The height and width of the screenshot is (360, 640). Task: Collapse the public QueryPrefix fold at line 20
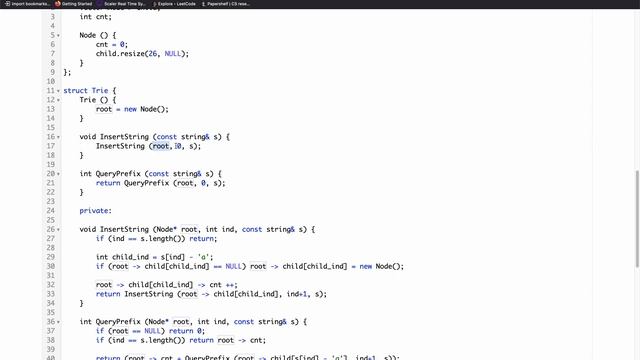pyautogui.click(x=58, y=174)
